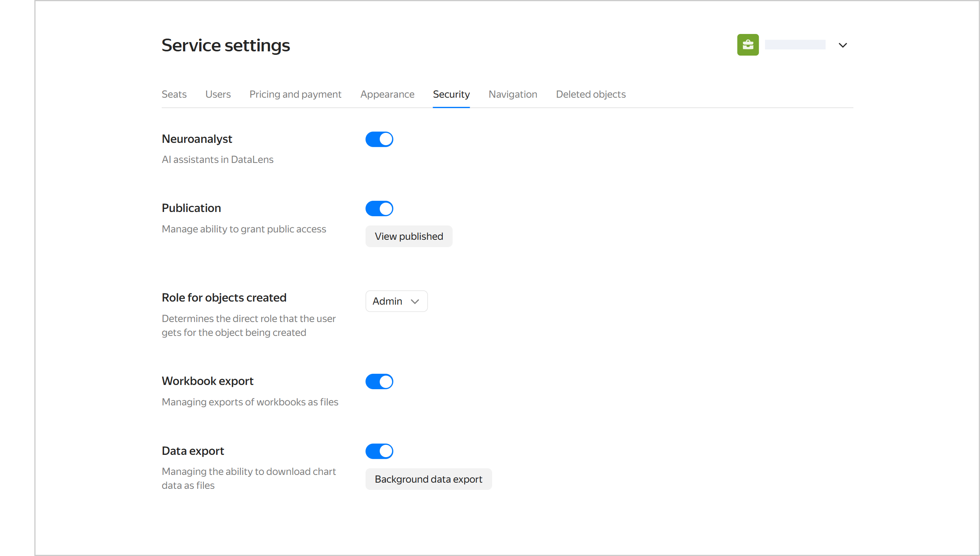Click the Data export label

193,451
